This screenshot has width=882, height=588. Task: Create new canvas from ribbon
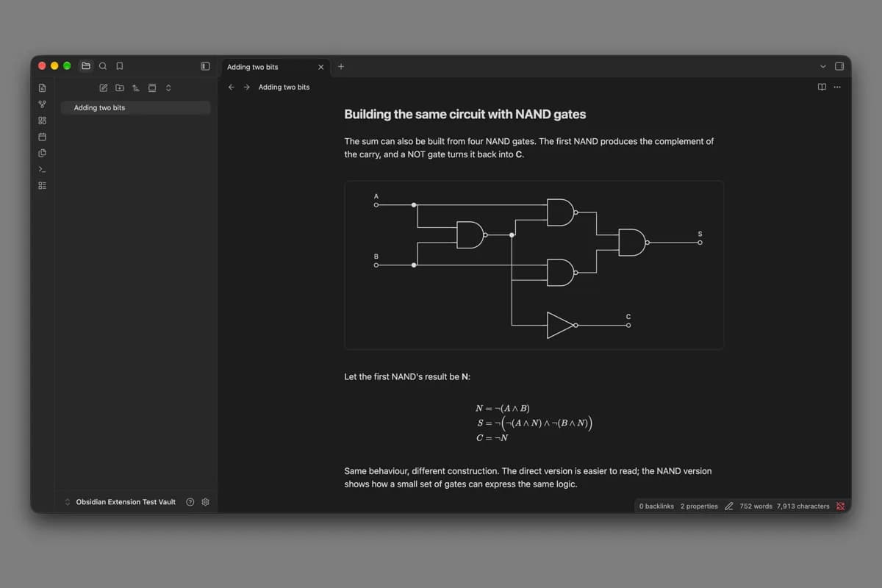[x=42, y=121]
